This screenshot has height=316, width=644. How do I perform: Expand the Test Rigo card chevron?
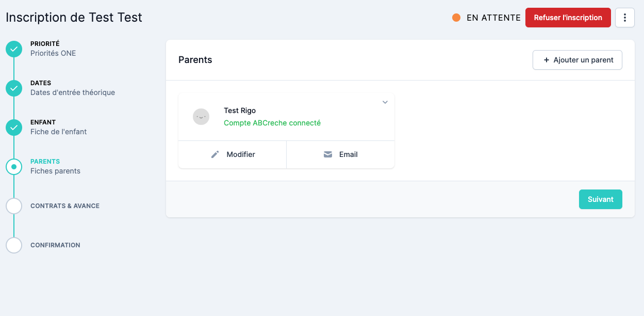coord(385,102)
